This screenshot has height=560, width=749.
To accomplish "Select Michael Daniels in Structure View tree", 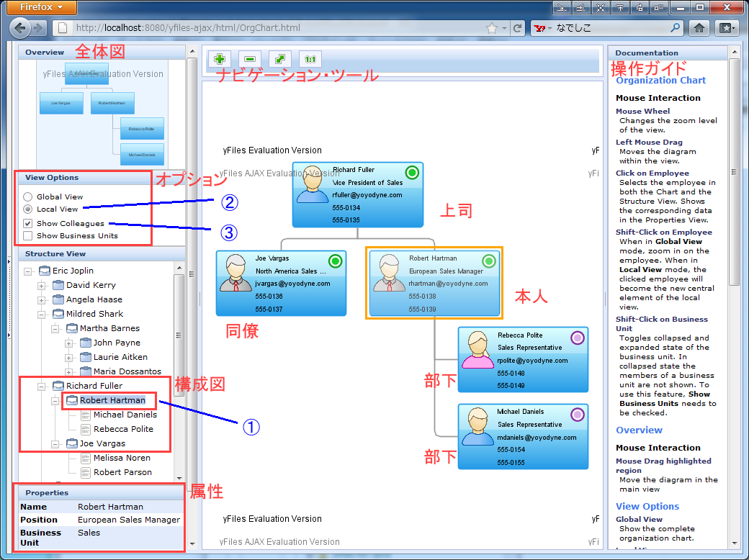I will (125, 415).
